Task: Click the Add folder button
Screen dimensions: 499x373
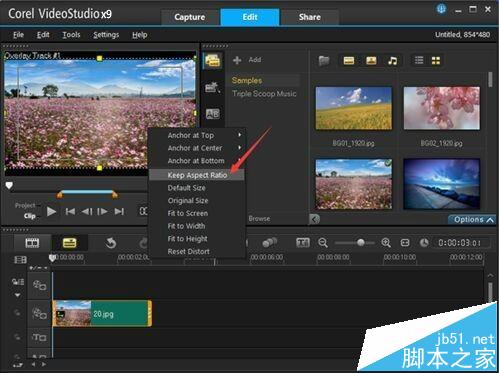Action: (x=247, y=60)
